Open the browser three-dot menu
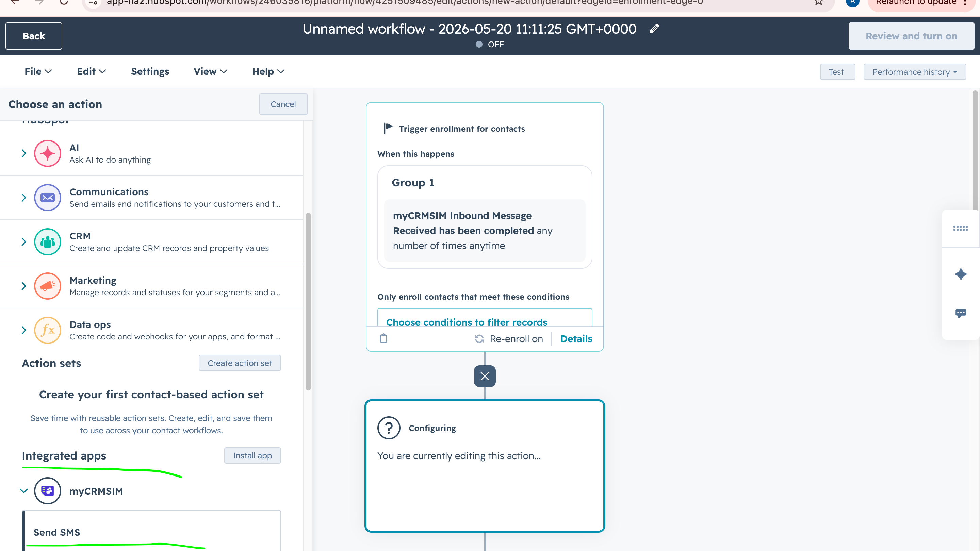This screenshot has width=980, height=551. click(966, 2)
